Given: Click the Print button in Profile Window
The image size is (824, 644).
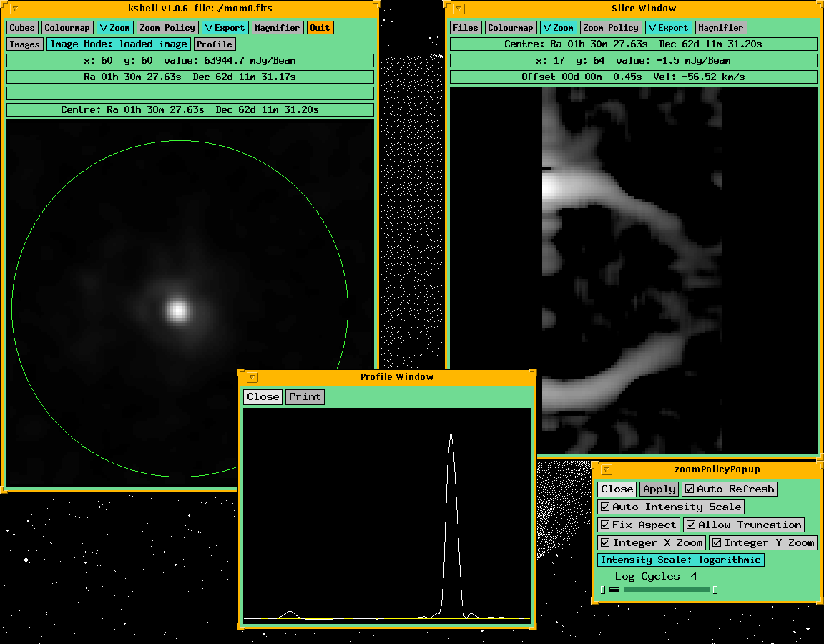Looking at the screenshot, I should 305,397.
